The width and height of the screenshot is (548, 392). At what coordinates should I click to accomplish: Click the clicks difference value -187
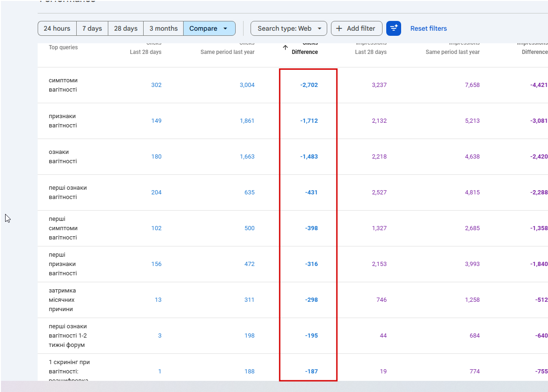(x=311, y=372)
